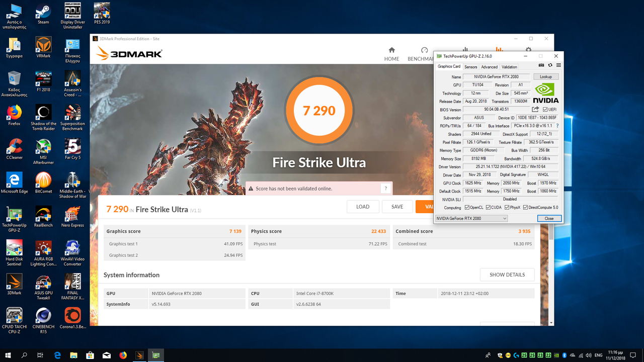Click the Bluetooth tray icon
Screen dimensions: 644x362
565,355
